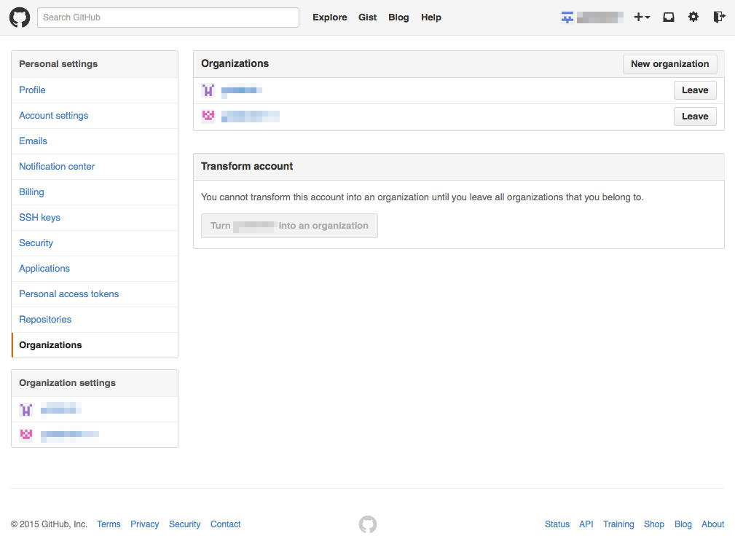Leave the first organization
The image size is (735, 560).
coord(694,90)
